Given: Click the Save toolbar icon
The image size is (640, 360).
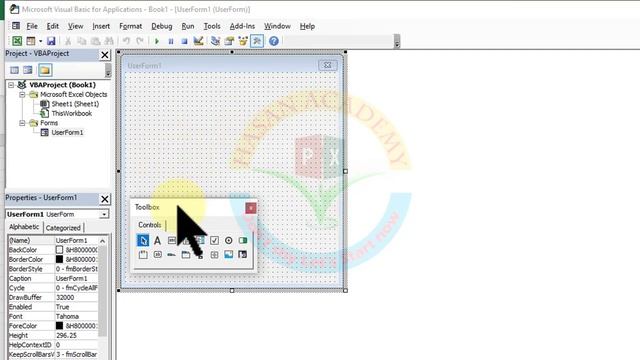Looking at the screenshot, I should [51, 41].
